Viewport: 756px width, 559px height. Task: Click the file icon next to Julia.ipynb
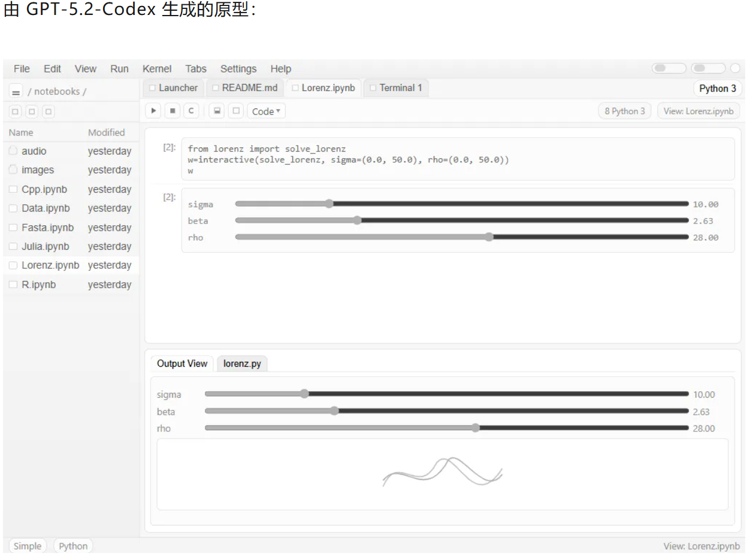coord(13,246)
